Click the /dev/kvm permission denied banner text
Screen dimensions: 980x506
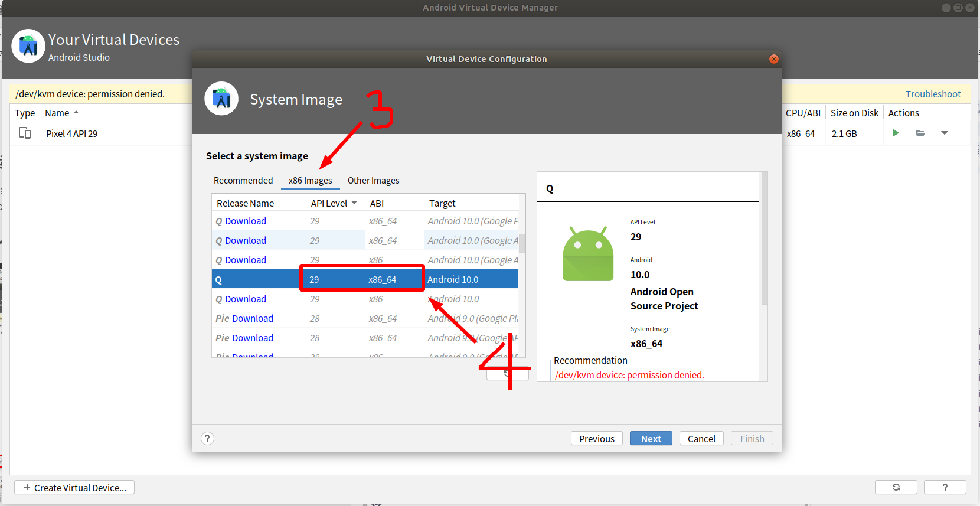click(90, 94)
